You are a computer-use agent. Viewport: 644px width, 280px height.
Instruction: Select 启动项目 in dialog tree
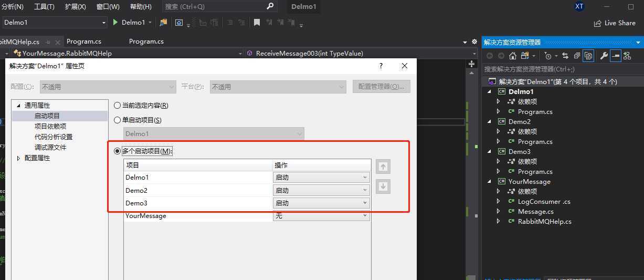tap(47, 116)
